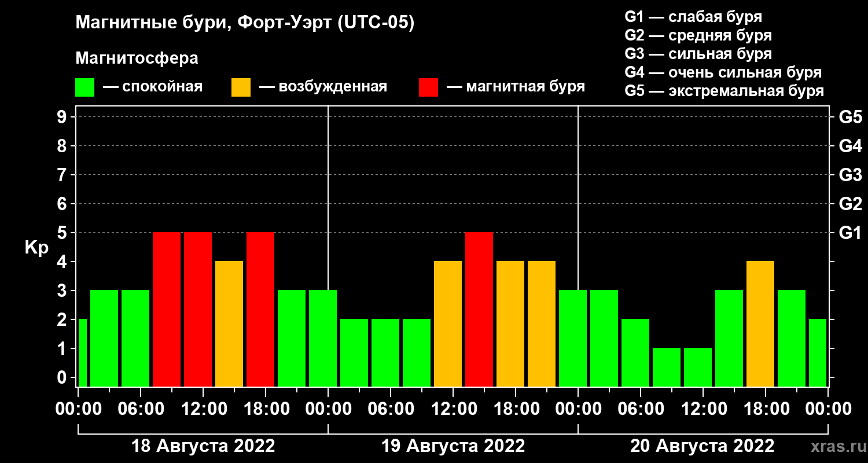868x463 pixels.
Task: Click the '18:00' time label under 19 August
Action: [516, 409]
